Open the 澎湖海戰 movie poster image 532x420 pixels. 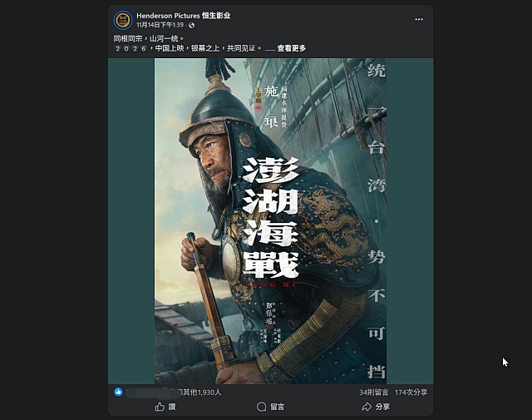coord(270,221)
